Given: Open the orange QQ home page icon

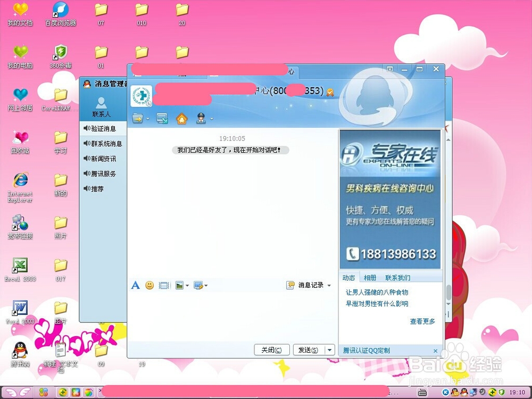Looking at the screenshot, I should pos(182,119).
